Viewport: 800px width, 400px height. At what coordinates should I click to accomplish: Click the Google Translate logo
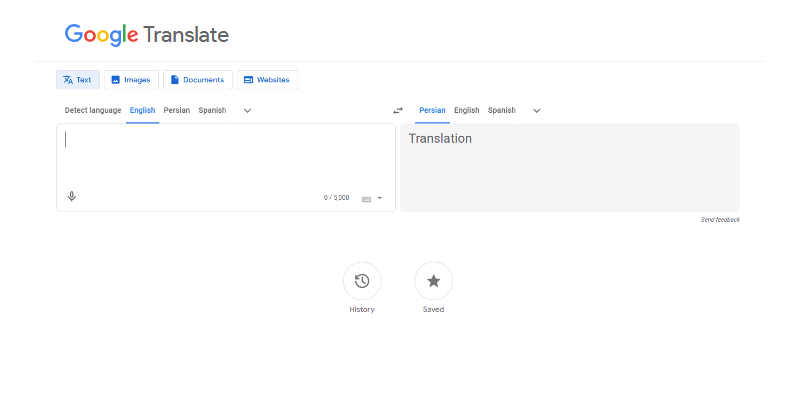[147, 35]
